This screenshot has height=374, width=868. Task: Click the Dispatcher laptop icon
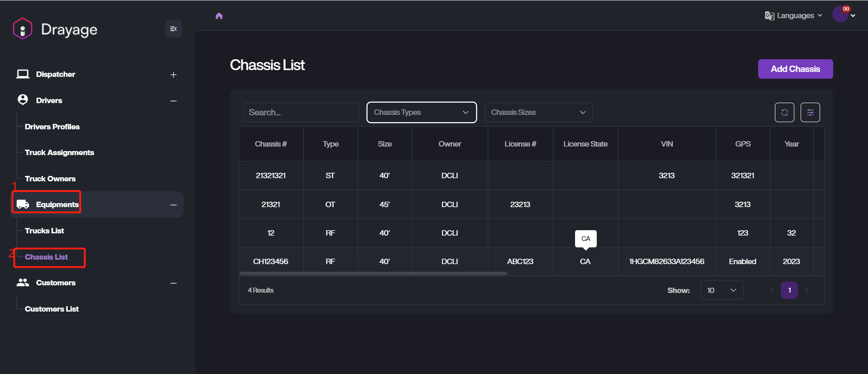click(23, 74)
